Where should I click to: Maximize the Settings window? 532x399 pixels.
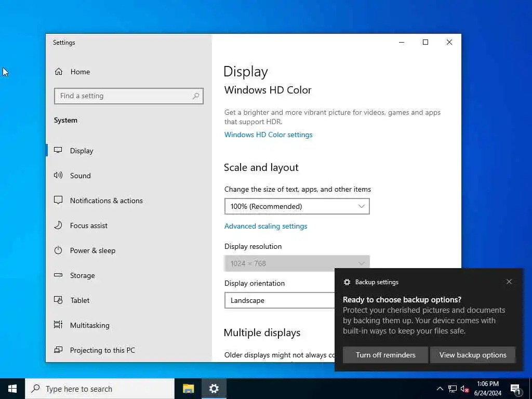[425, 42]
